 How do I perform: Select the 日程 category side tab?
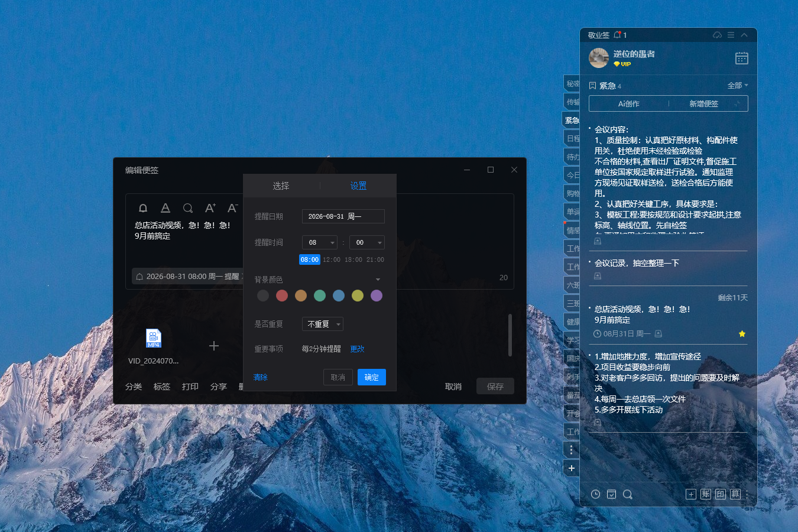pos(572,138)
